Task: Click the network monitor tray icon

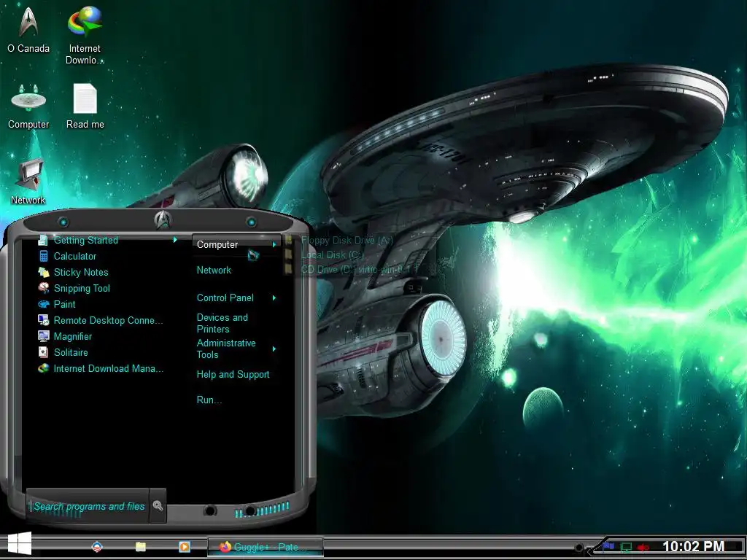Action: click(x=626, y=548)
